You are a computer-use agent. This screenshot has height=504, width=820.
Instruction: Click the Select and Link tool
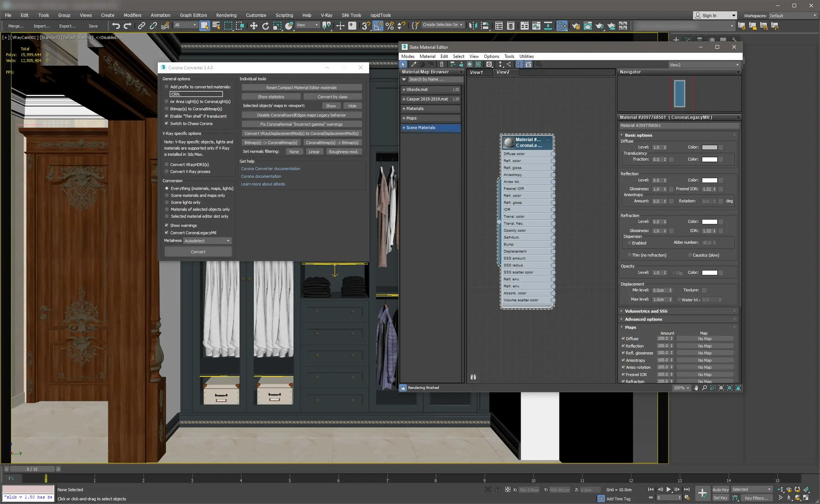point(141,25)
